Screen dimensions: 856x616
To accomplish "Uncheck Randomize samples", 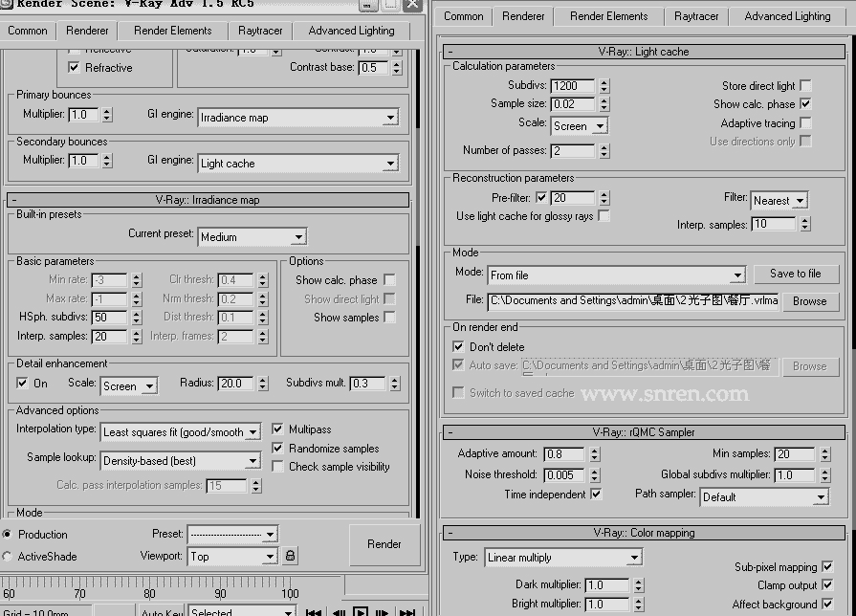I will pyautogui.click(x=277, y=449).
